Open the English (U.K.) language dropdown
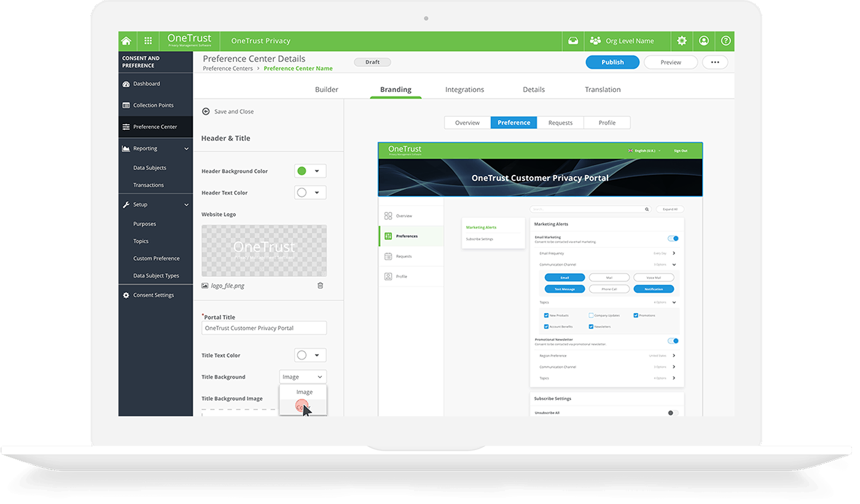The height and width of the screenshot is (504, 860). (x=645, y=150)
